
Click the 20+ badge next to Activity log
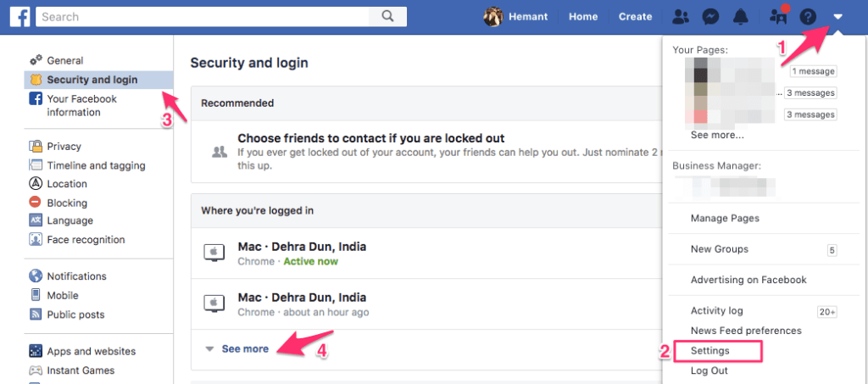click(x=827, y=312)
